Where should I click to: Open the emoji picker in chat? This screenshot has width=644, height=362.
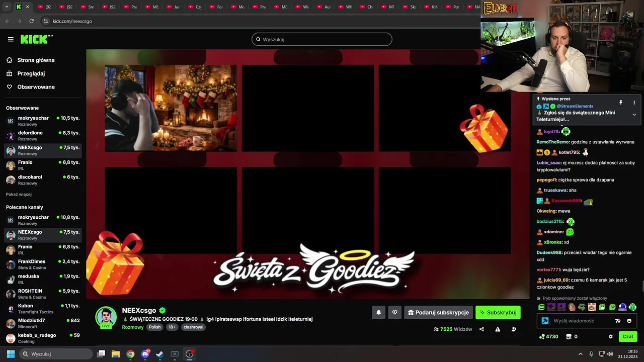[x=629, y=321]
